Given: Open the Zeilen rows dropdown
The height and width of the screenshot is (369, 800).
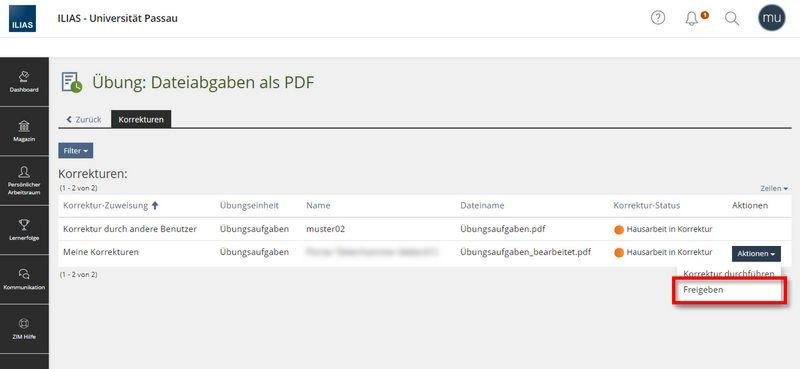Looking at the screenshot, I should pyautogui.click(x=773, y=188).
